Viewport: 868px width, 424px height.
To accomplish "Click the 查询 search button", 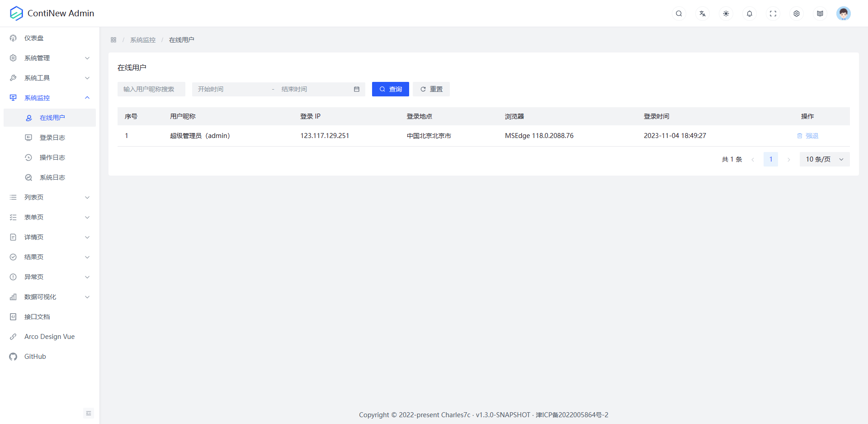I will (x=390, y=89).
